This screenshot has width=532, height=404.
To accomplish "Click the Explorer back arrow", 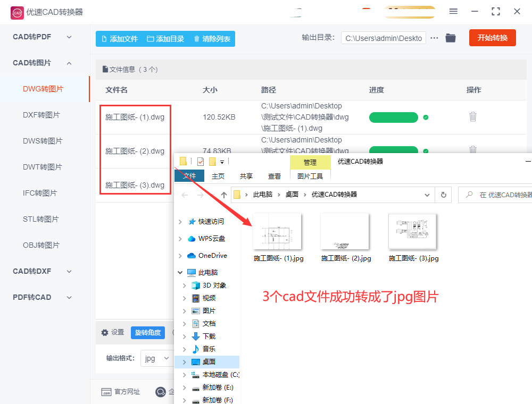I will tap(185, 195).
